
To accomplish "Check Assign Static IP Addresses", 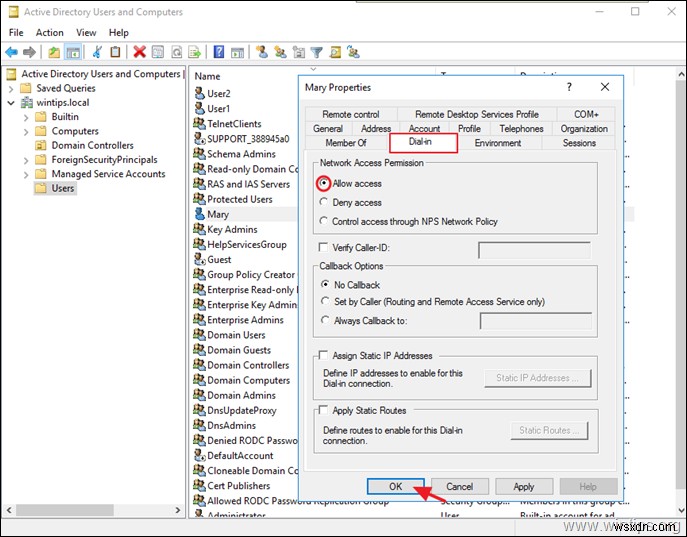I will [323, 355].
